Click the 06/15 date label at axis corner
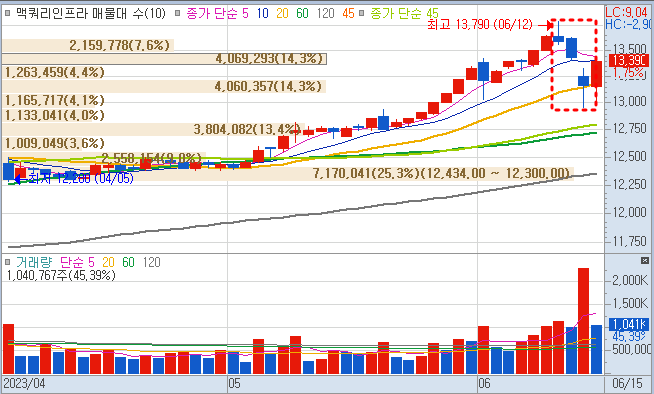The height and width of the screenshot is (394, 654). (x=627, y=383)
